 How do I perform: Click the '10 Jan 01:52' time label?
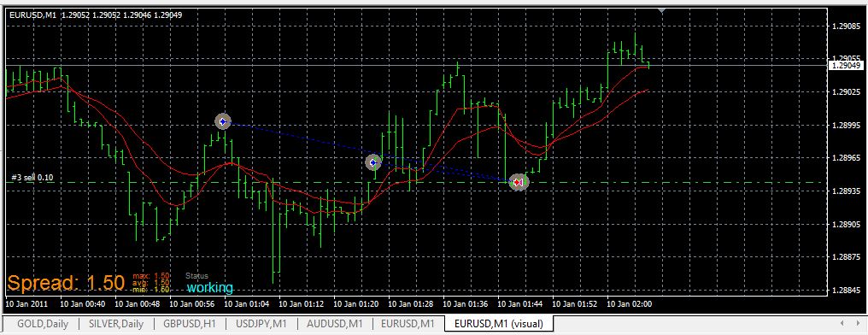[x=575, y=303]
